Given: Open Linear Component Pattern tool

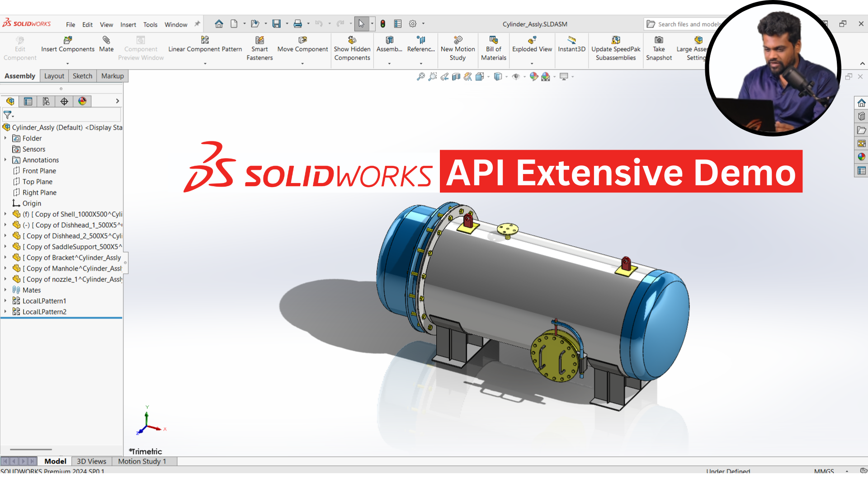Looking at the screenshot, I should pyautogui.click(x=205, y=44).
